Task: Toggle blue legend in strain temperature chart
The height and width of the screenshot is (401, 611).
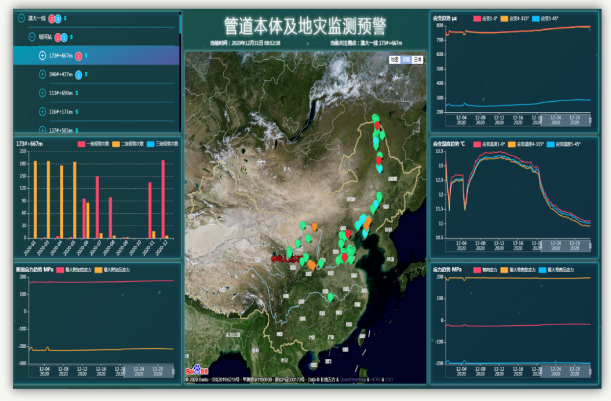Action: pyautogui.click(x=563, y=144)
